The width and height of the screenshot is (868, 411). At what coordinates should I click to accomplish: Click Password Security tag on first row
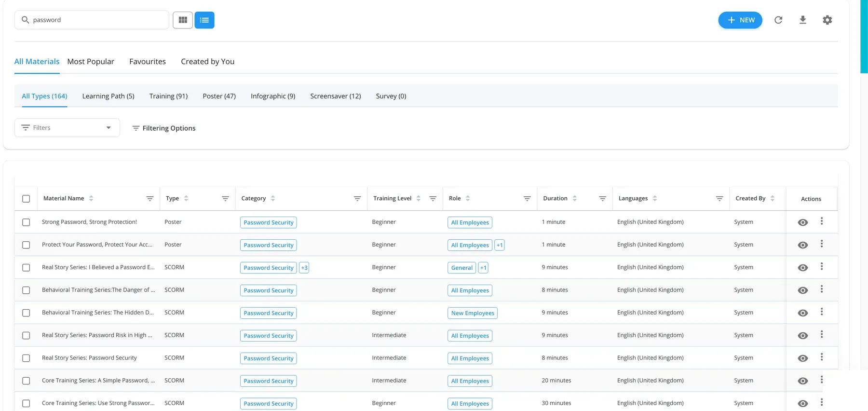(269, 222)
